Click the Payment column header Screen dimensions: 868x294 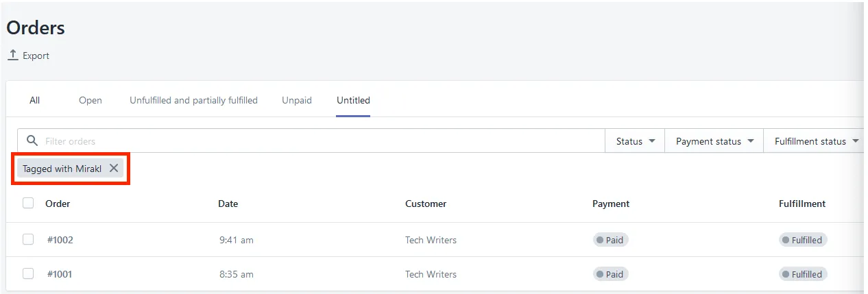click(x=611, y=204)
